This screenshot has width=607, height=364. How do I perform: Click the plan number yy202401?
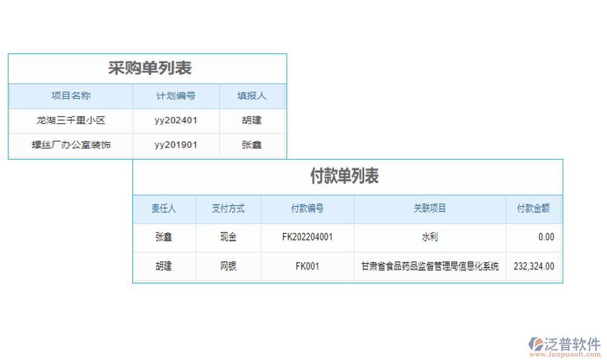[x=175, y=120]
